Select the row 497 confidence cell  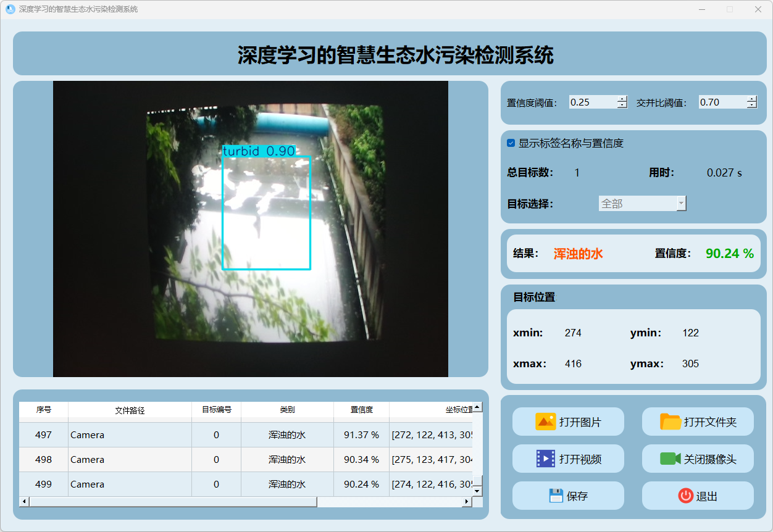click(361, 435)
